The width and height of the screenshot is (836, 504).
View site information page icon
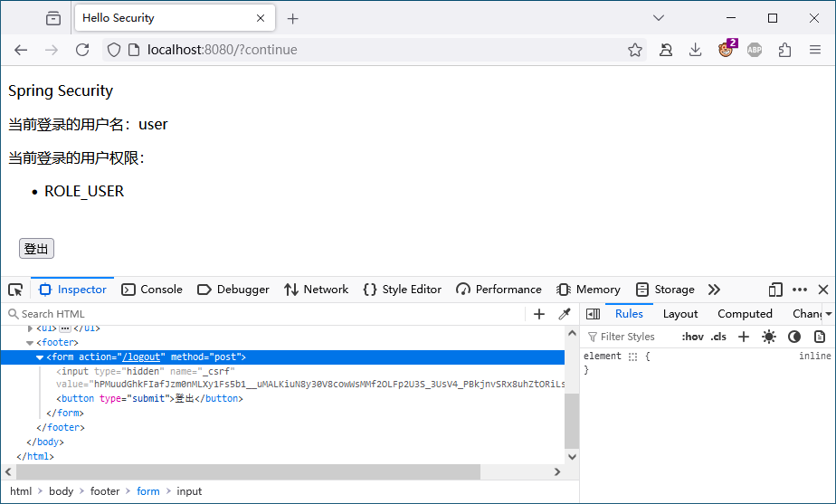(x=134, y=50)
